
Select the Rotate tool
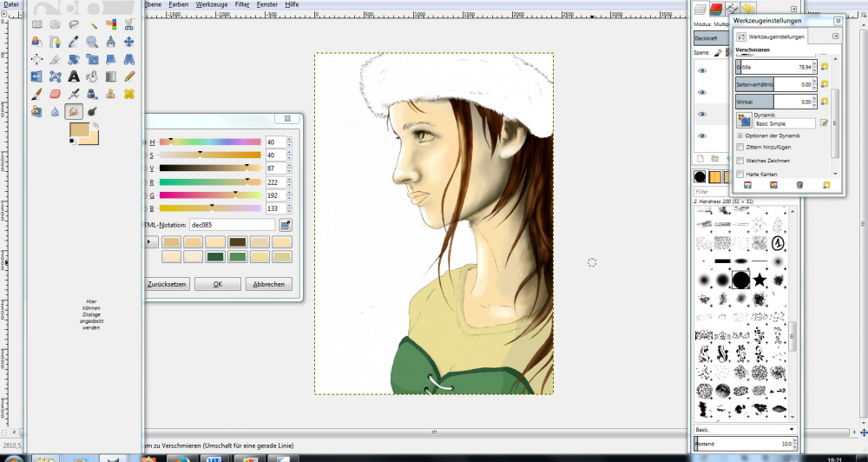pyautogui.click(x=74, y=59)
